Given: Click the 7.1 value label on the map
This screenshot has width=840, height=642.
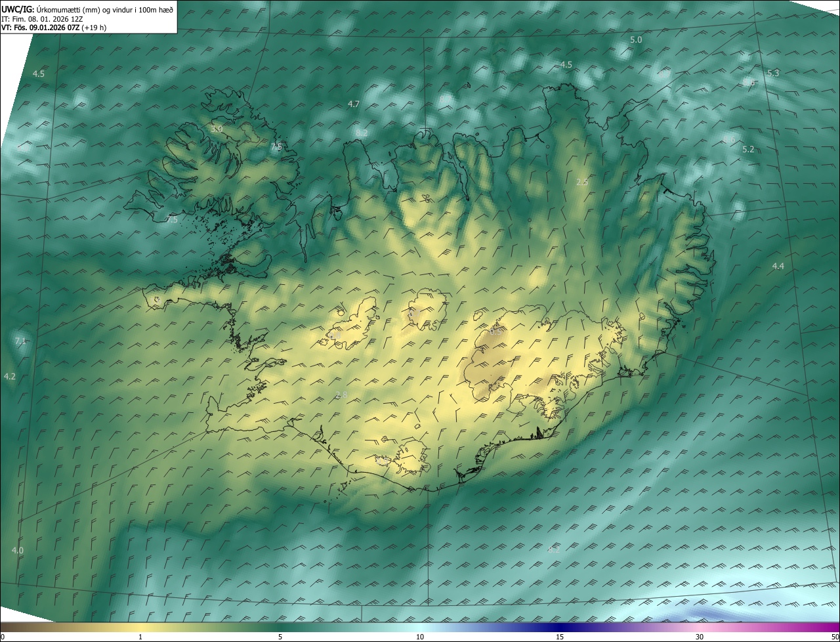Looking at the screenshot, I should click(x=20, y=341).
